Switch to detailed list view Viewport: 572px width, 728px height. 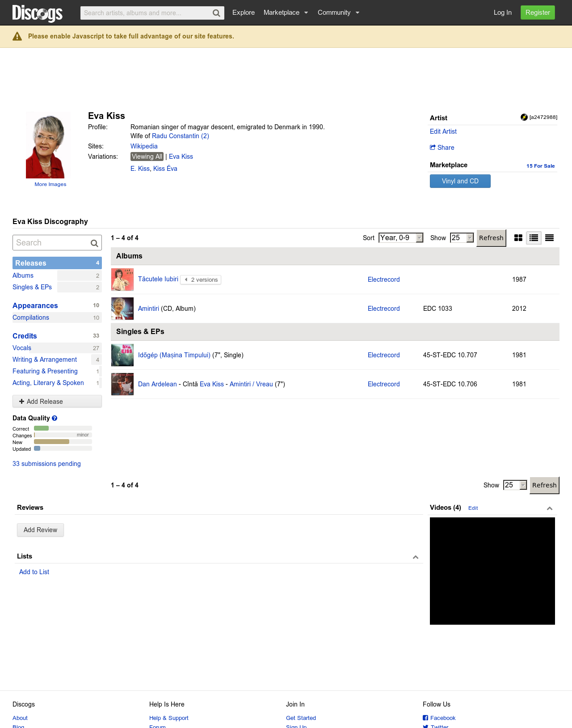[534, 238]
